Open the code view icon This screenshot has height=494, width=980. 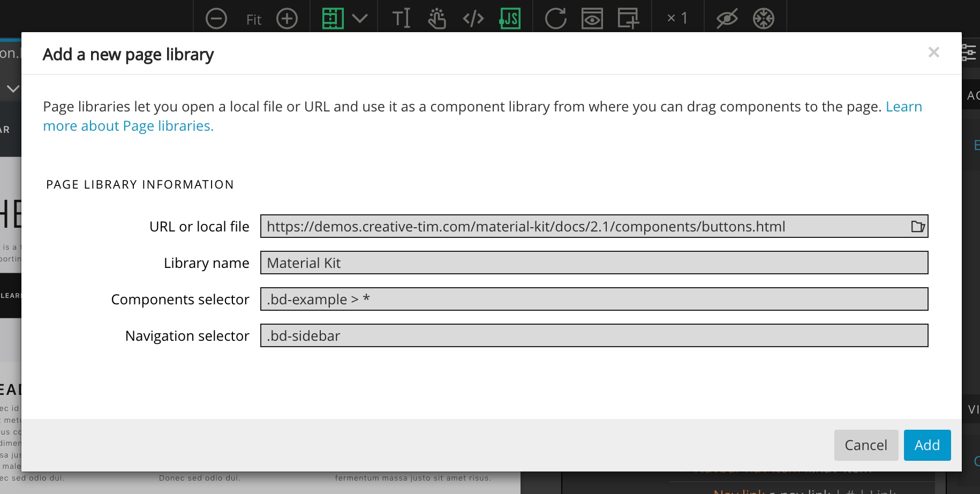473,19
